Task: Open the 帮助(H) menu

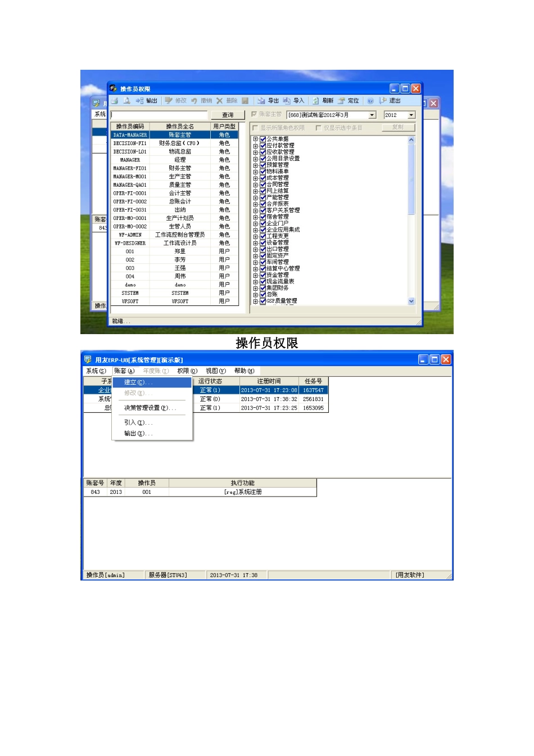Action: [x=244, y=371]
